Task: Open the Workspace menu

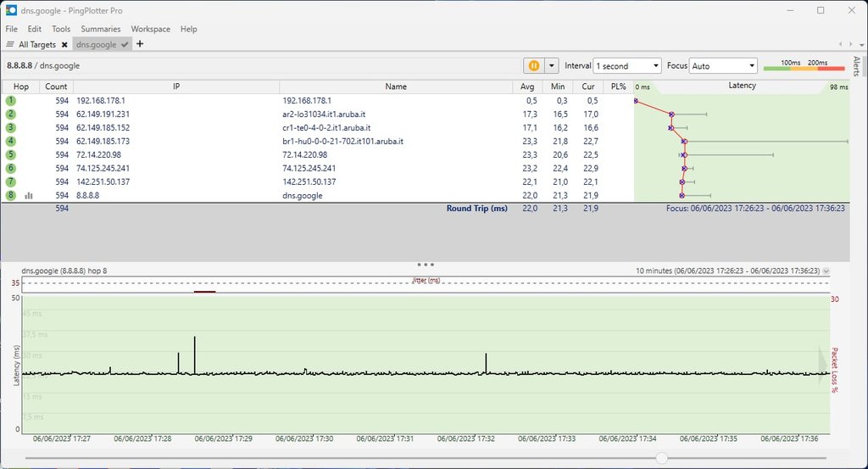Action: (x=150, y=29)
